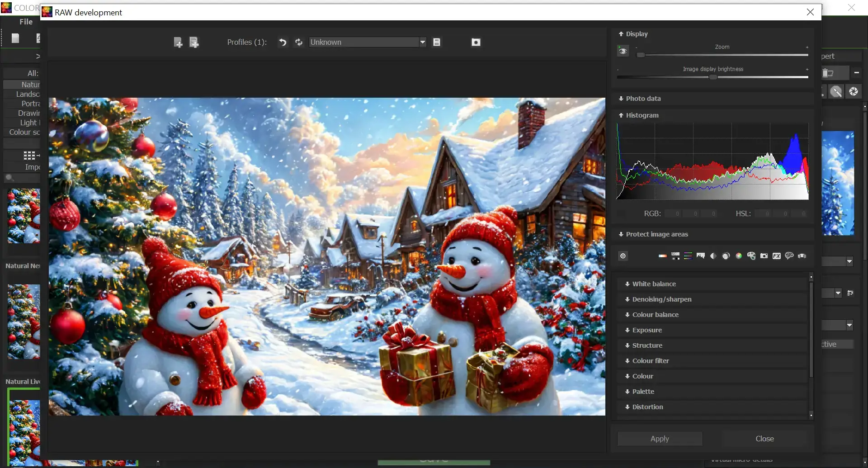Click the Image display brightness slider handle
This screenshot has width=868, height=468.
[x=713, y=77]
